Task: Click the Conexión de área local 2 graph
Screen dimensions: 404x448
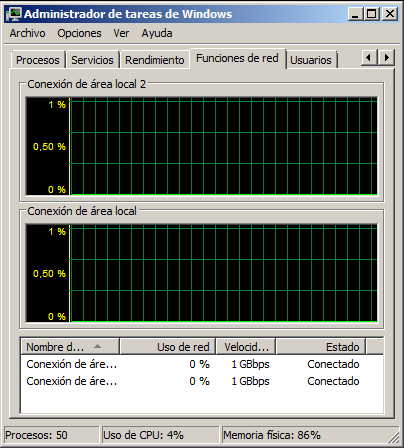Action: [202, 146]
